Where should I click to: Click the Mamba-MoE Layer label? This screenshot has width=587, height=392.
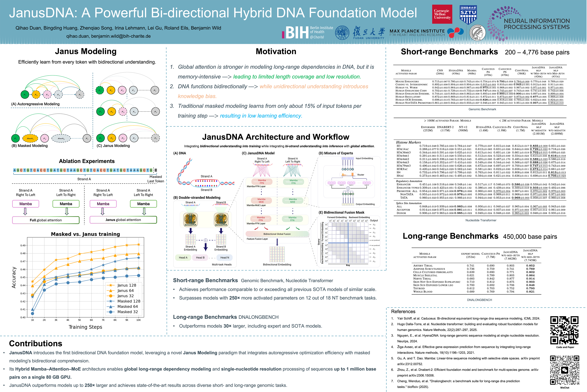pos(256,205)
